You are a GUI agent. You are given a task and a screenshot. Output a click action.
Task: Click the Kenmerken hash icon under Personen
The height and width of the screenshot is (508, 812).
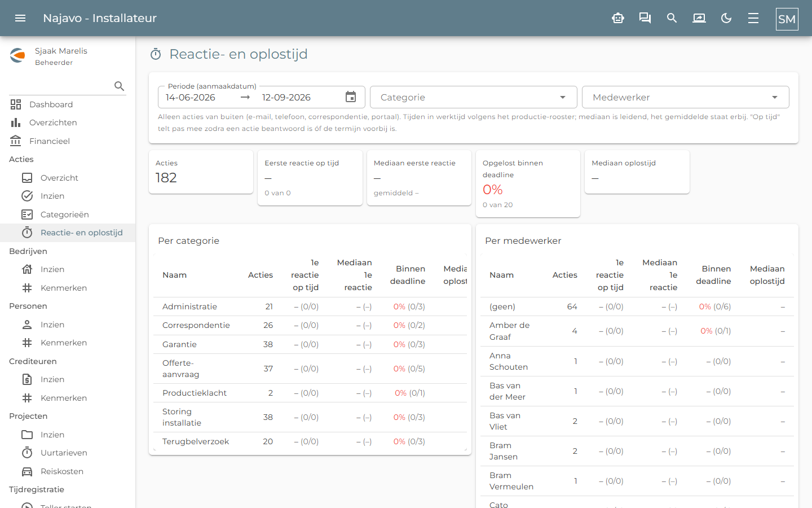pos(27,343)
